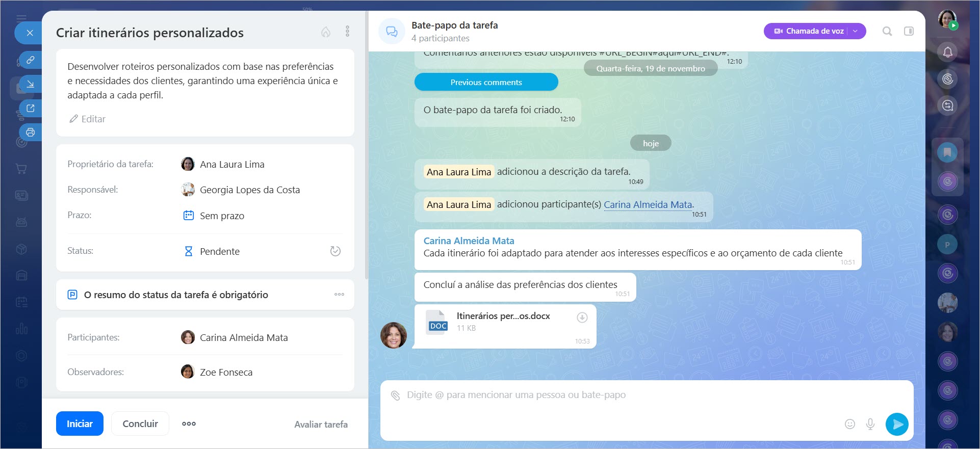Open the more actions menu beside Concluir

[x=189, y=424]
